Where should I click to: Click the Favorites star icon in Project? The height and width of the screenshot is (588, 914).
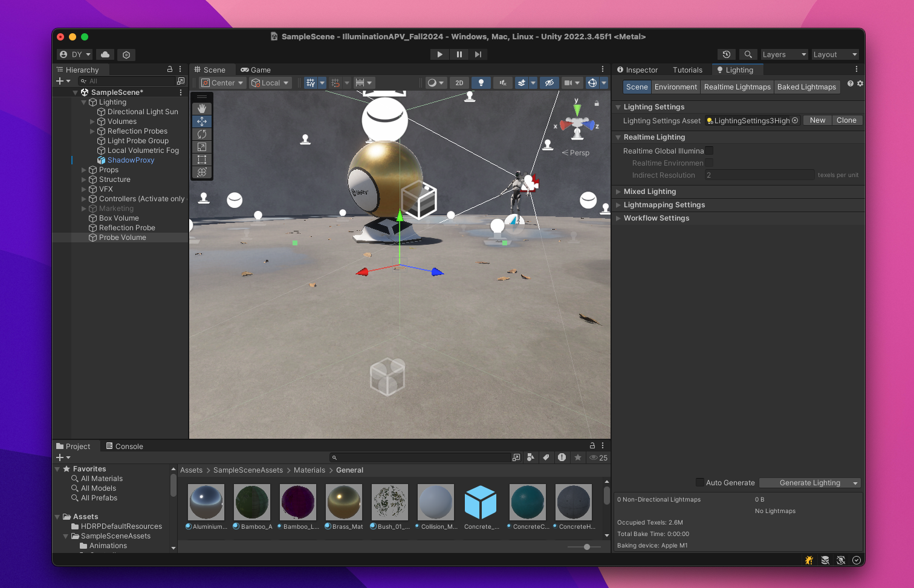point(578,457)
